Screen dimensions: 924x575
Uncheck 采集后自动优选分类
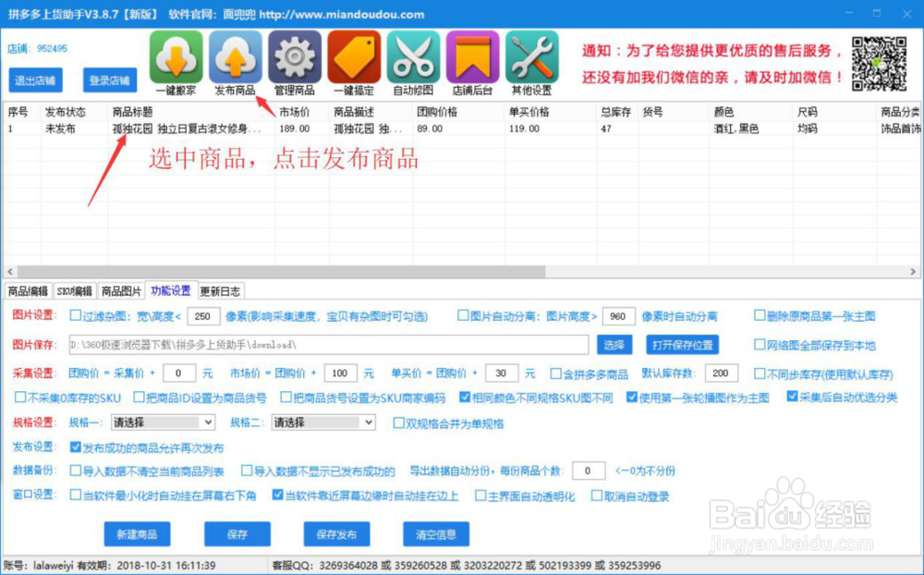point(792,397)
